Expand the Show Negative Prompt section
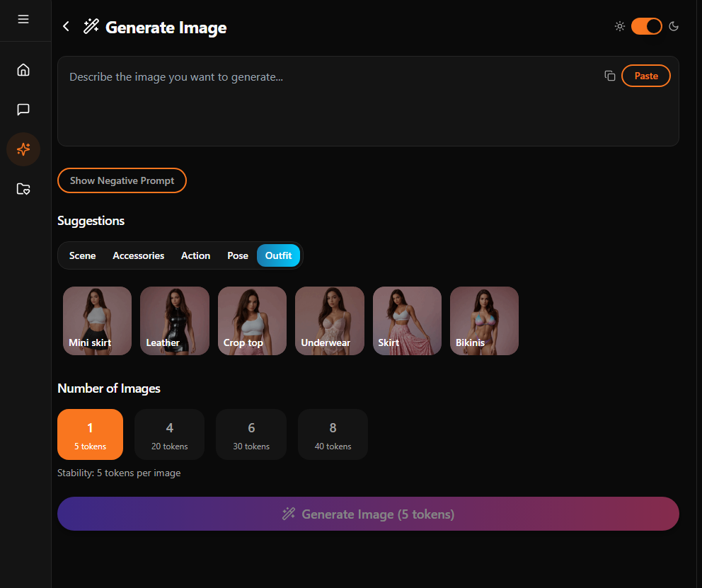 click(122, 180)
